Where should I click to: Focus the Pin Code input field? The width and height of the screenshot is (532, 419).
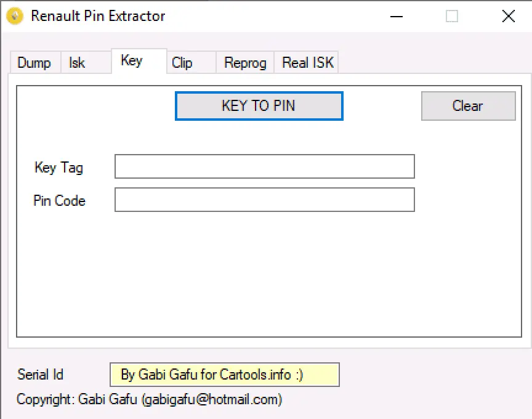point(265,200)
